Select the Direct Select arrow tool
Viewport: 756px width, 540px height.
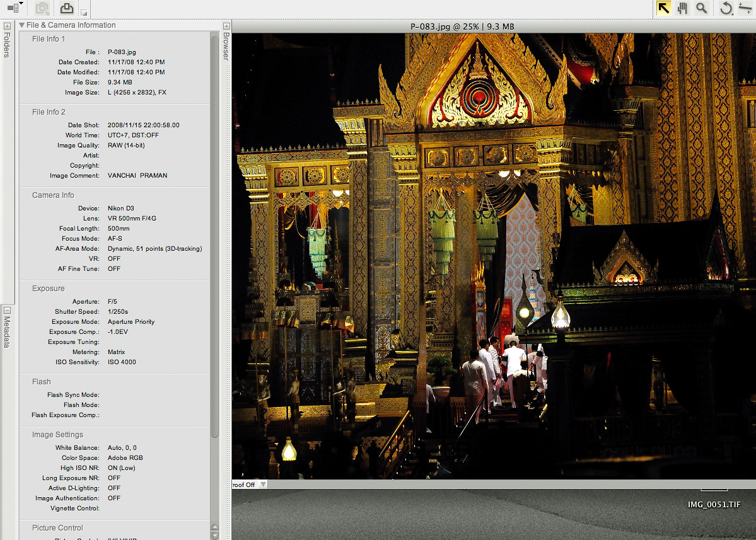(x=663, y=8)
